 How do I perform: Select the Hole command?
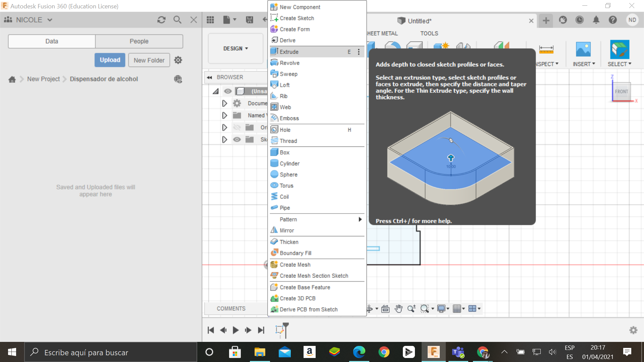[x=317, y=130]
